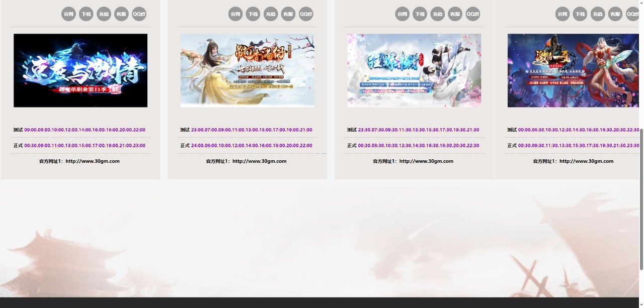644x308 pixels.
Task: Open the third card's blue-white banner image
Action: click(x=414, y=70)
